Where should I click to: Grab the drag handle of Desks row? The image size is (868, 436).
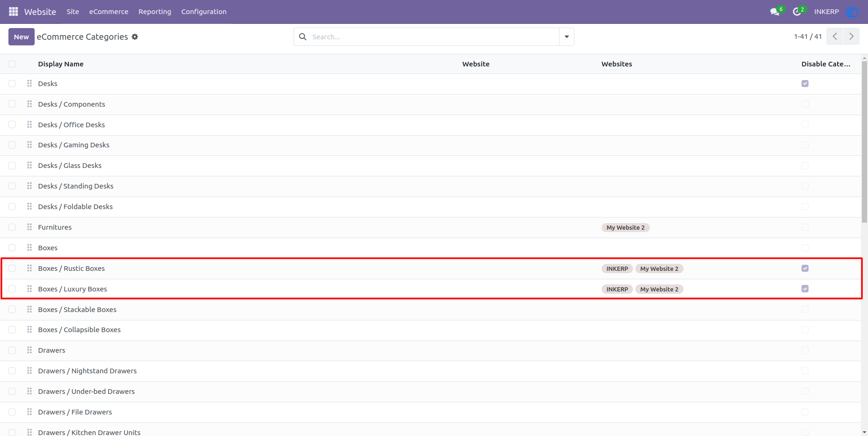[29, 83]
